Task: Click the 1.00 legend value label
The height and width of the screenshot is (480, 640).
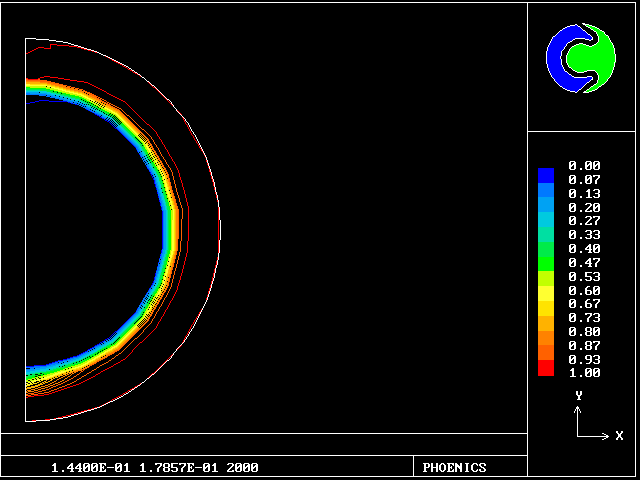Action: click(x=584, y=373)
